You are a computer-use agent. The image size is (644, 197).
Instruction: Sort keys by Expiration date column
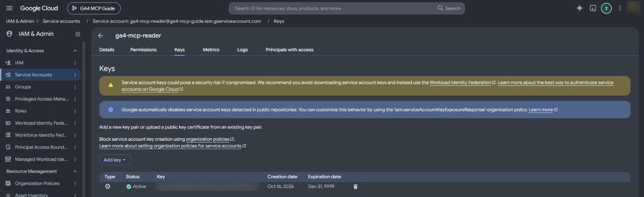coord(324,176)
